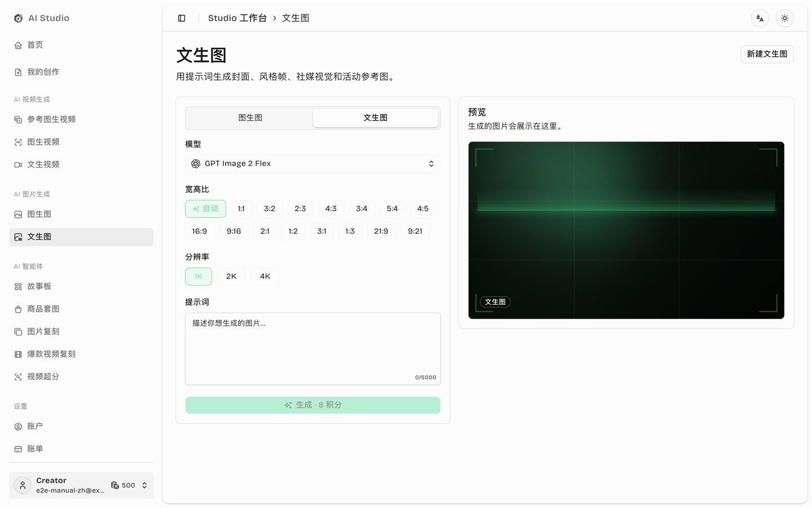Screen dimensions: 812x508
Task: Click the 新建文生图 button
Action: coord(767,54)
